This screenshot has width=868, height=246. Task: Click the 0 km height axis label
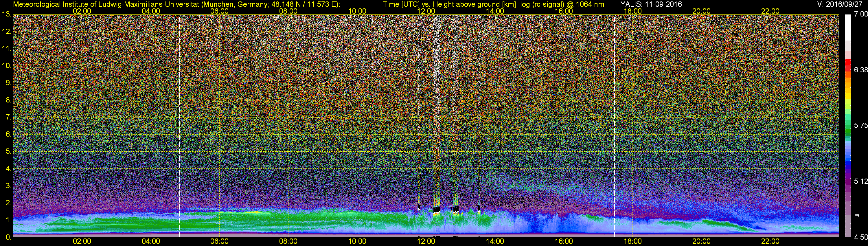tap(8, 237)
